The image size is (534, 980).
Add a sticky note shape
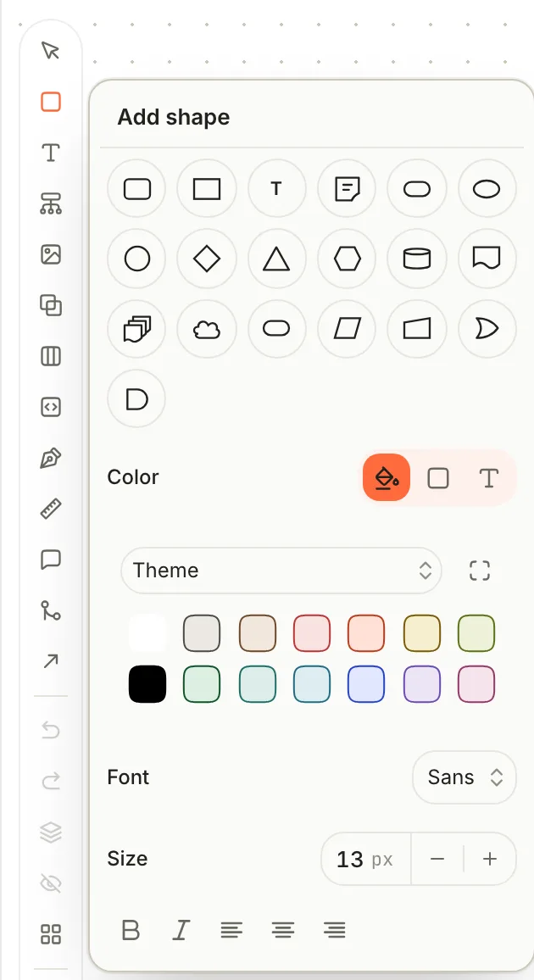(x=347, y=189)
